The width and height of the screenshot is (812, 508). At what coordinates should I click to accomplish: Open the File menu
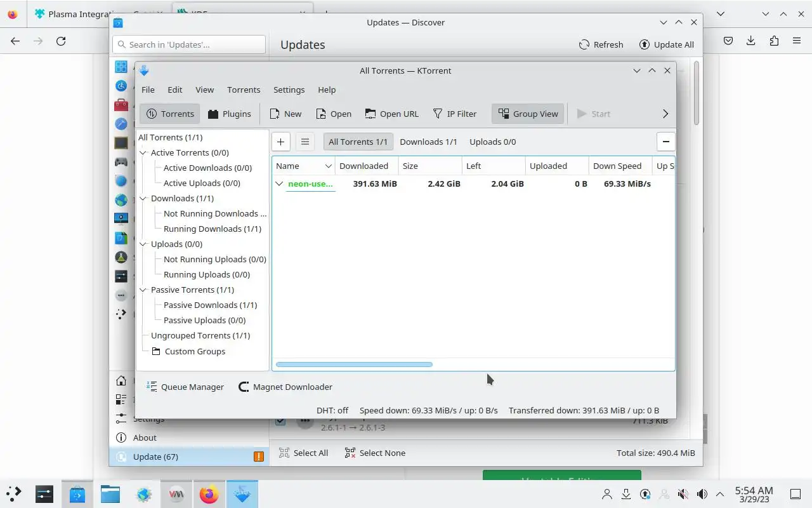148,90
